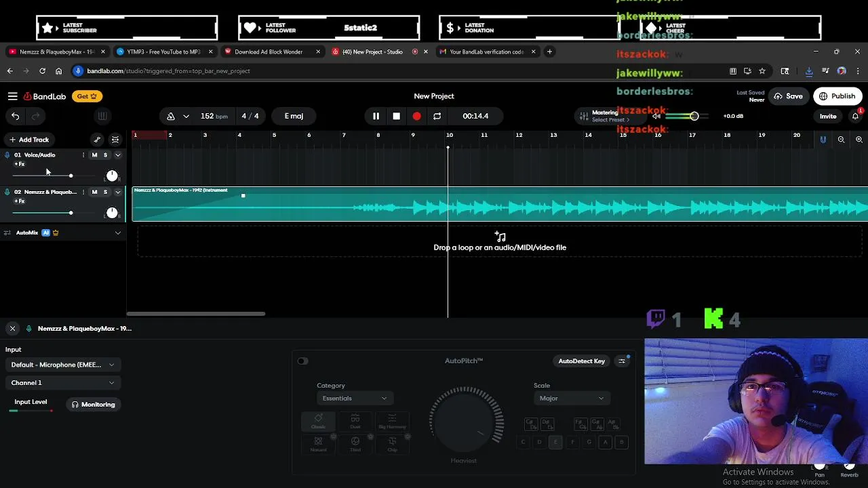
Task: Select the Natural AutoPitch preset
Action: (318, 445)
